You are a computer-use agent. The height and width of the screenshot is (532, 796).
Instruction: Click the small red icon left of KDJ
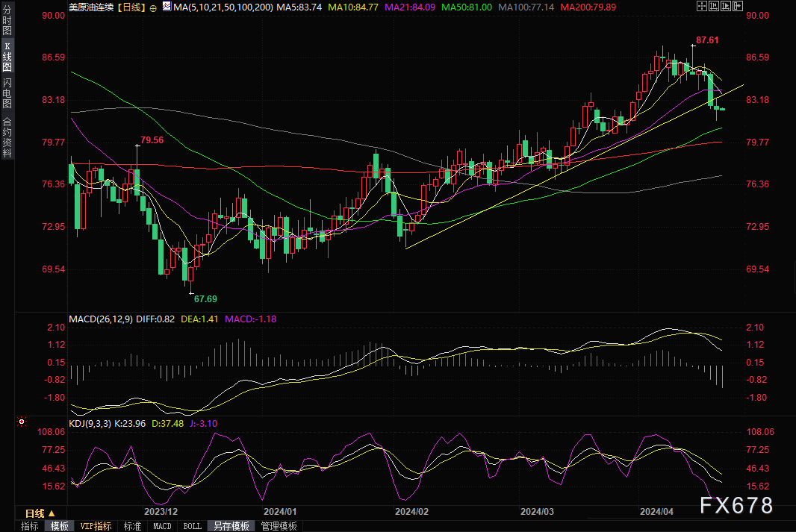(x=22, y=422)
